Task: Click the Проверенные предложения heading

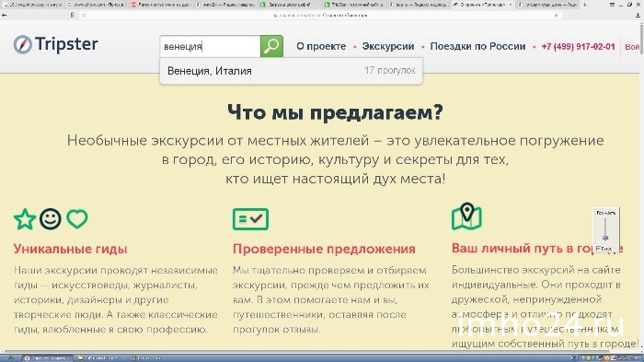Action: point(324,249)
